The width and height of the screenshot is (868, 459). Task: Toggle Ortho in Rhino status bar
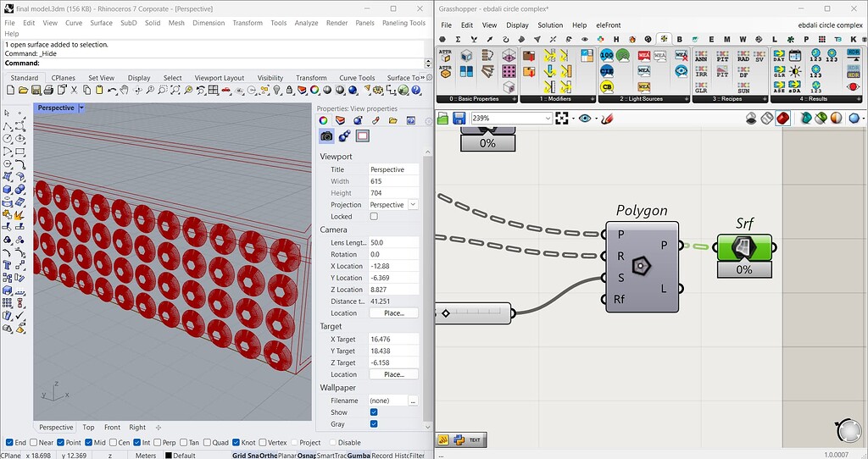(x=268, y=455)
